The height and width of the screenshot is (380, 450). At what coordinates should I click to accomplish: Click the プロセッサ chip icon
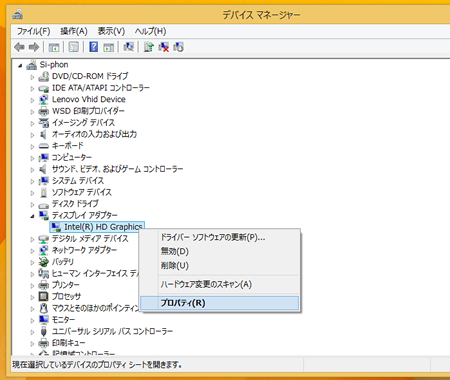click(x=44, y=297)
